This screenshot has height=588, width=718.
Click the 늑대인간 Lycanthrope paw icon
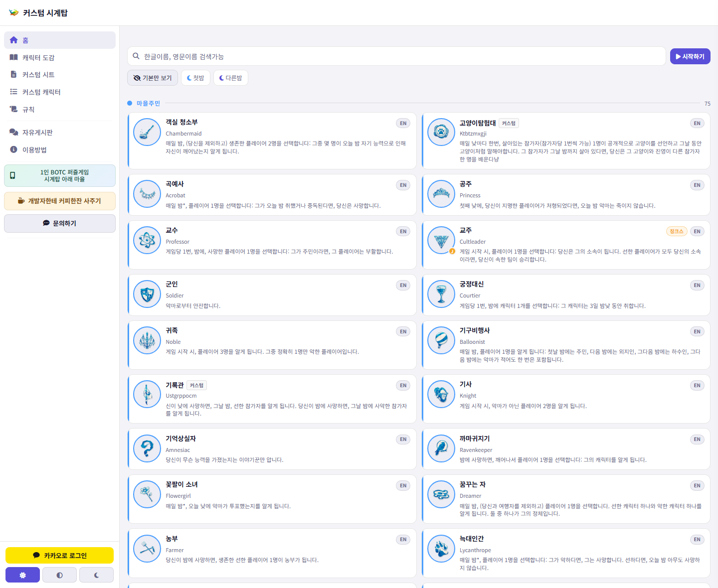pos(441,549)
